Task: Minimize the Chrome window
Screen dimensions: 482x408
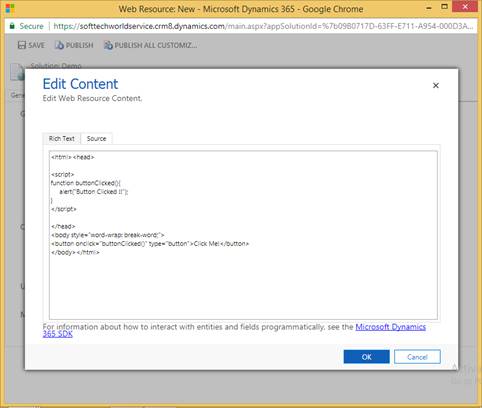Action: tap(429, 7)
